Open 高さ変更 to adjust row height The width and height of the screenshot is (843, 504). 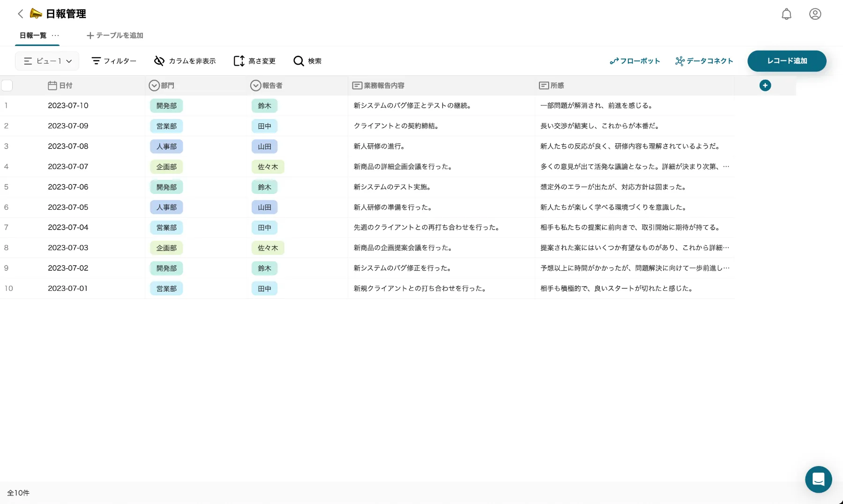coord(254,61)
